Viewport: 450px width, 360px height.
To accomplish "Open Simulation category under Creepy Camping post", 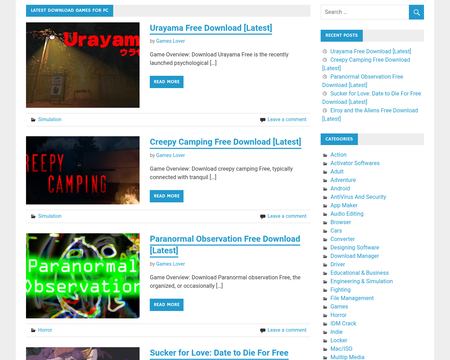I will [x=50, y=216].
